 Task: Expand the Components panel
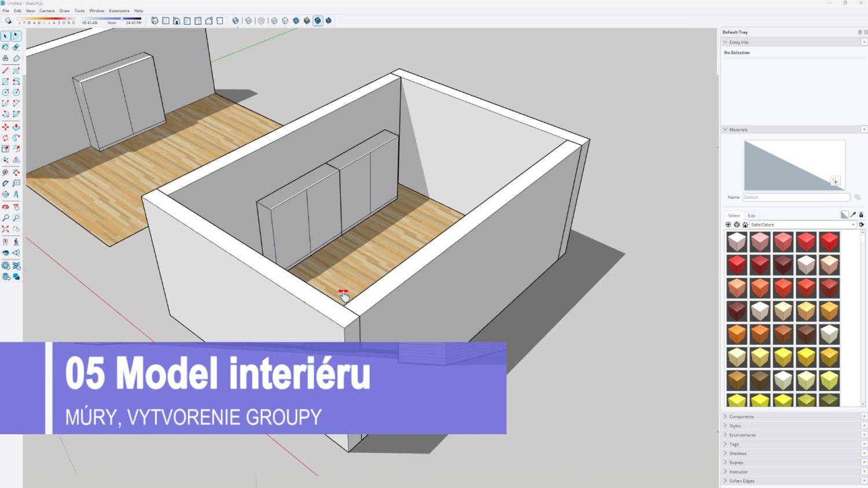tap(741, 416)
